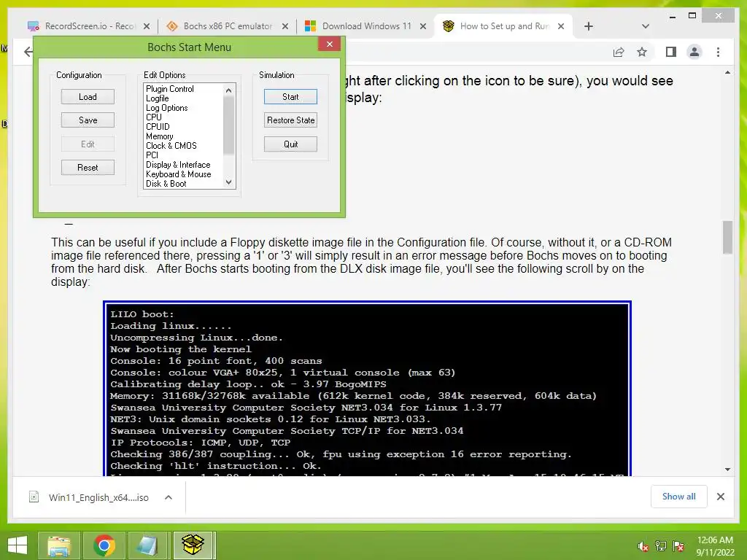Open File Explorer from taskbar
The height and width of the screenshot is (560, 747).
(x=59, y=545)
